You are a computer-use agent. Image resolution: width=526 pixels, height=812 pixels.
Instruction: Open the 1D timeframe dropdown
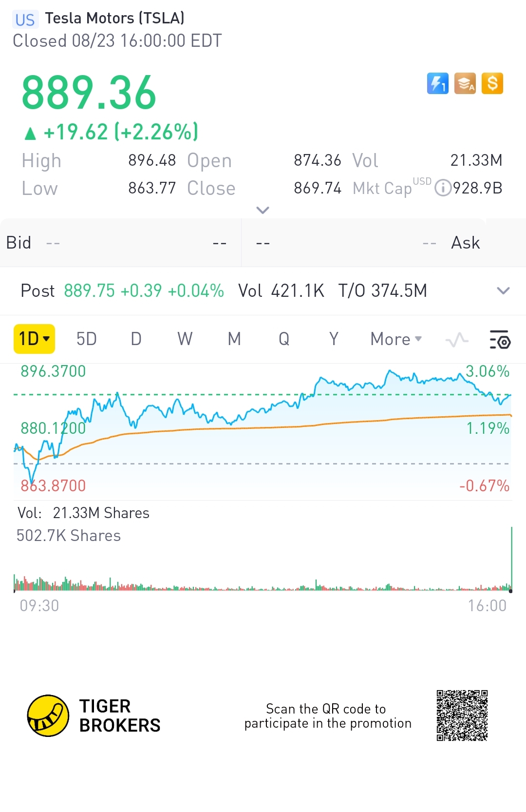pos(34,339)
